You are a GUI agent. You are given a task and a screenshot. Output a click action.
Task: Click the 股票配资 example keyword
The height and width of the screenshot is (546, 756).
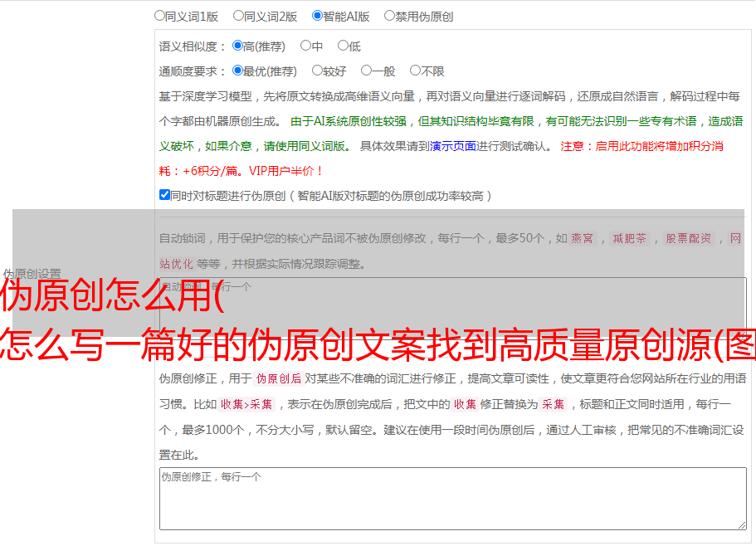tap(688, 238)
